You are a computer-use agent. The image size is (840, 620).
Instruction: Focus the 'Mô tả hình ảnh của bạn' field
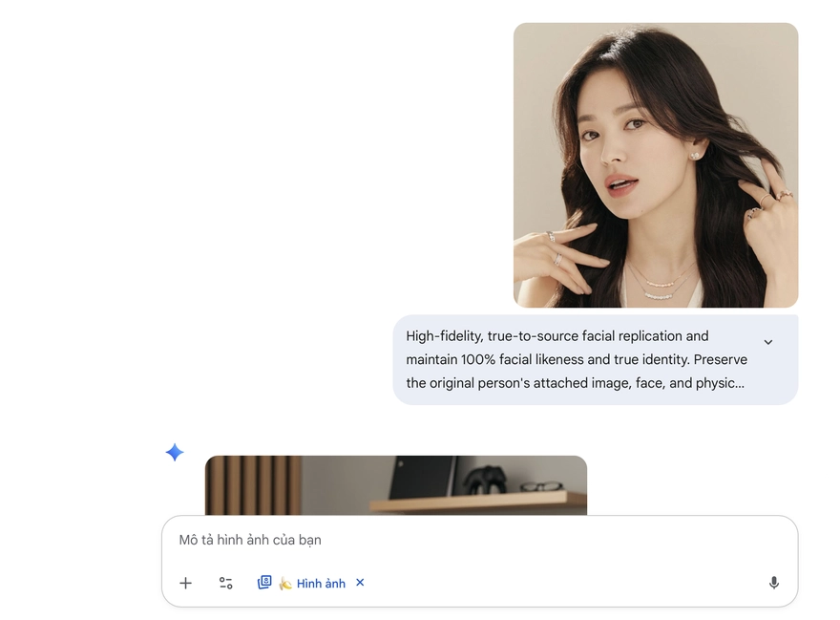click(x=458, y=540)
